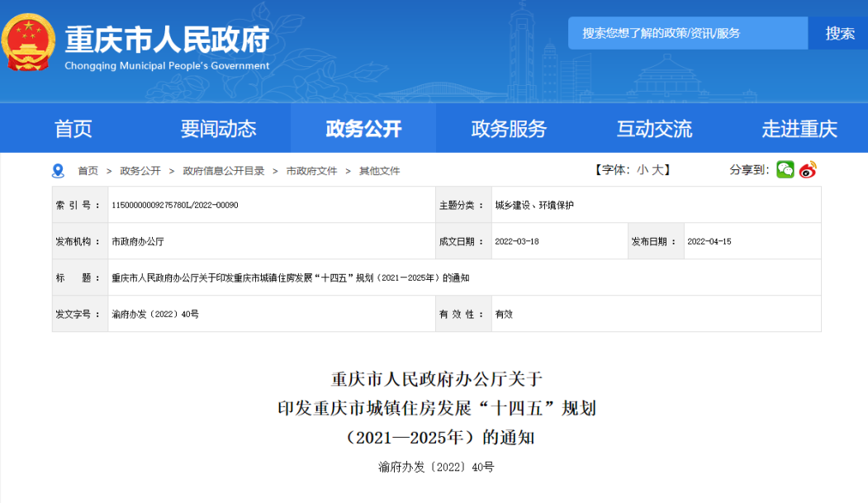The height and width of the screenshot is (503, 868).
Task: Select the document title text in table row
Action: coord(290,278)
